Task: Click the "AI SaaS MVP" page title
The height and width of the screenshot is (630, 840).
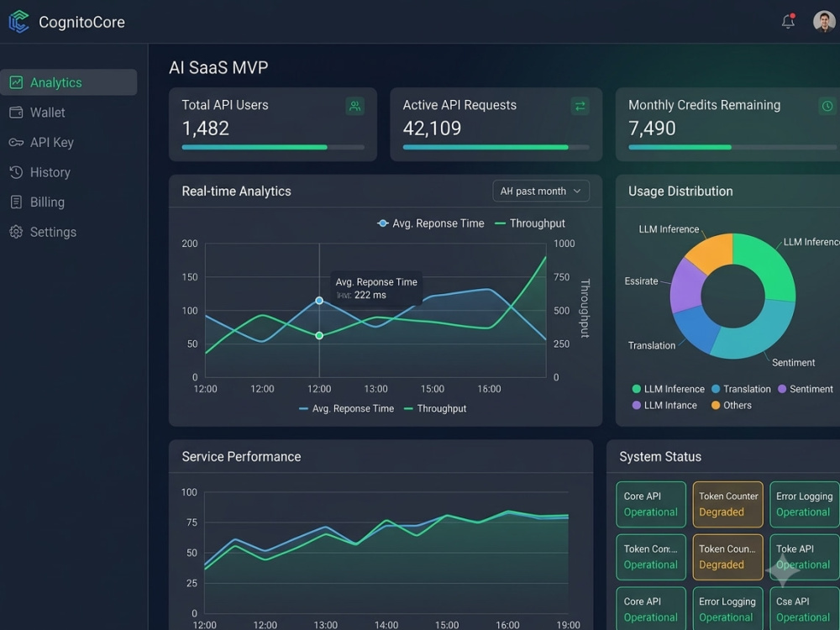Action: 218,67
